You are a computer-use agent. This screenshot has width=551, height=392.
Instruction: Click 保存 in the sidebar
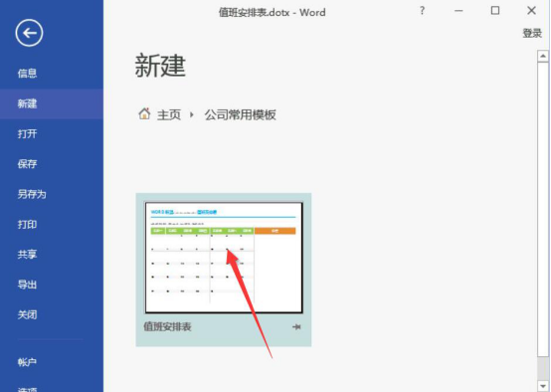(28, 164)
